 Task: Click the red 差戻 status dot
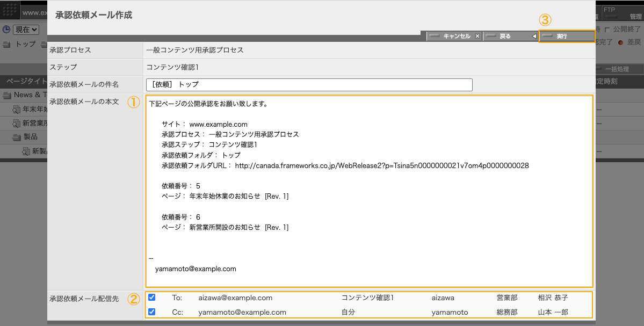click(x=620, y=42)
